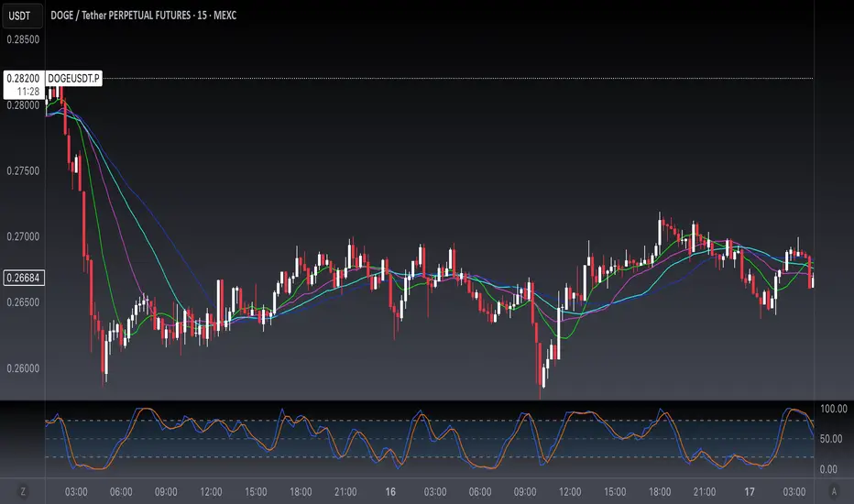854x504 pixels.
Task: Click the first 12:00 time axis label
Action: pos(212,492)
